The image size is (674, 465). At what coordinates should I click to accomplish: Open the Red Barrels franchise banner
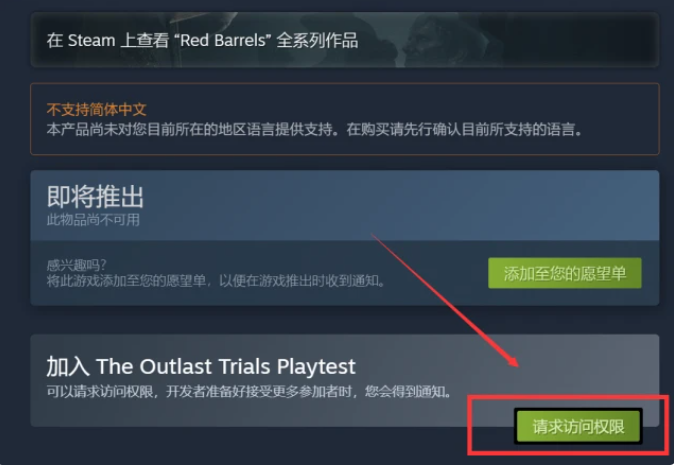345,40
